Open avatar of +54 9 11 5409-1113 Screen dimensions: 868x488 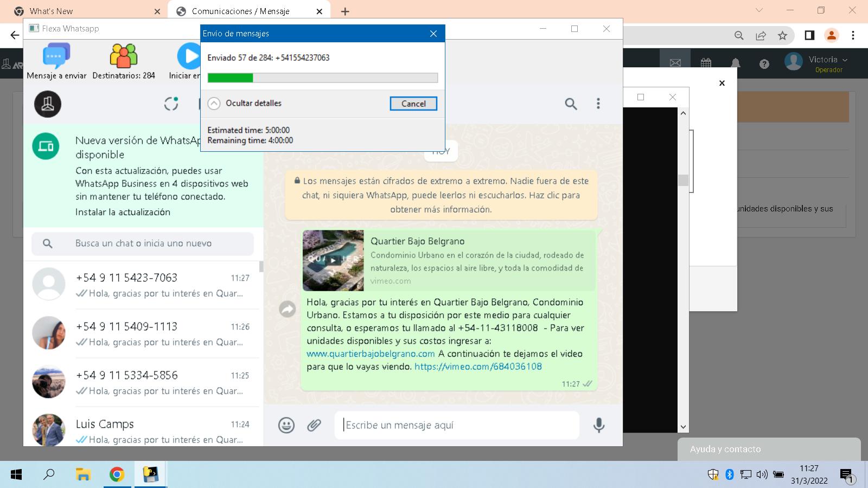tap(49, 333)
